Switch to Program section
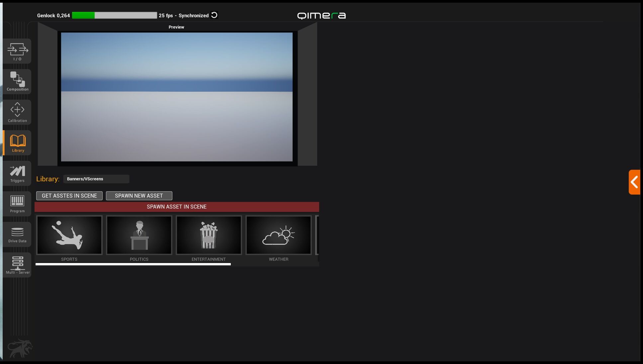 pos(17,204)
